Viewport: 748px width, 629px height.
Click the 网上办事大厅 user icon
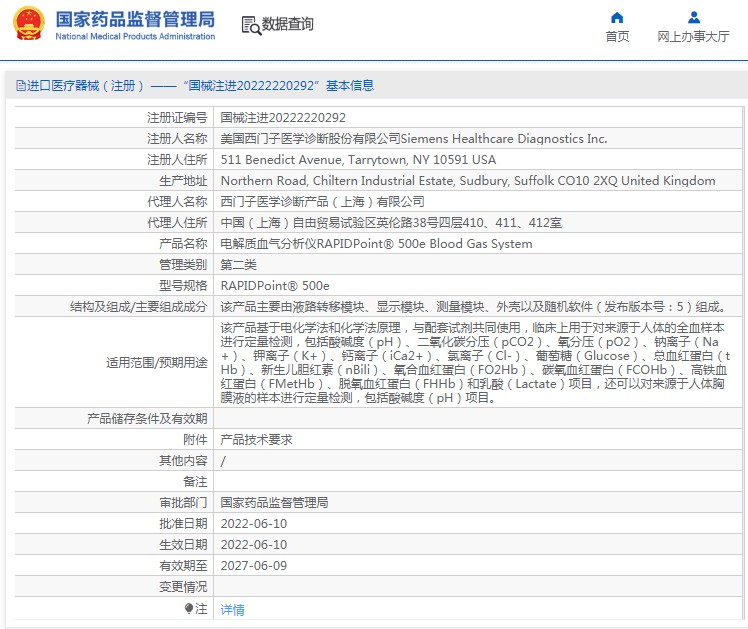pyautogui.click(x=694, y=18)
